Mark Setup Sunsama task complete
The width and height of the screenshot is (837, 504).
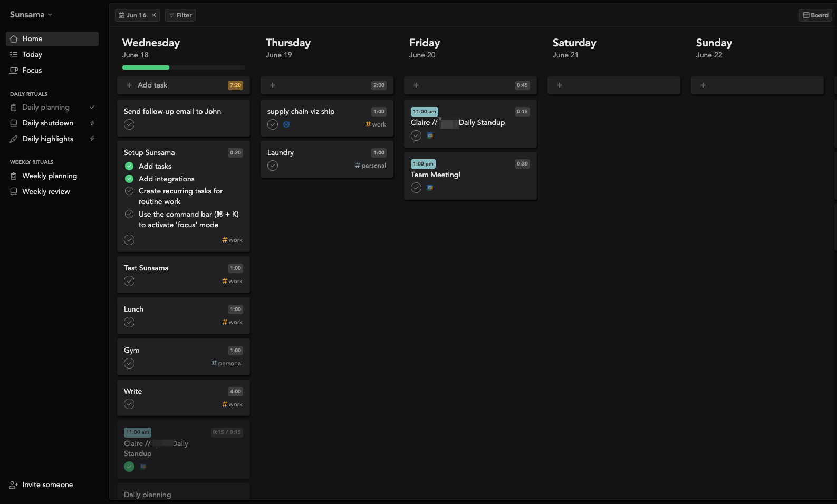click(129, 240)
